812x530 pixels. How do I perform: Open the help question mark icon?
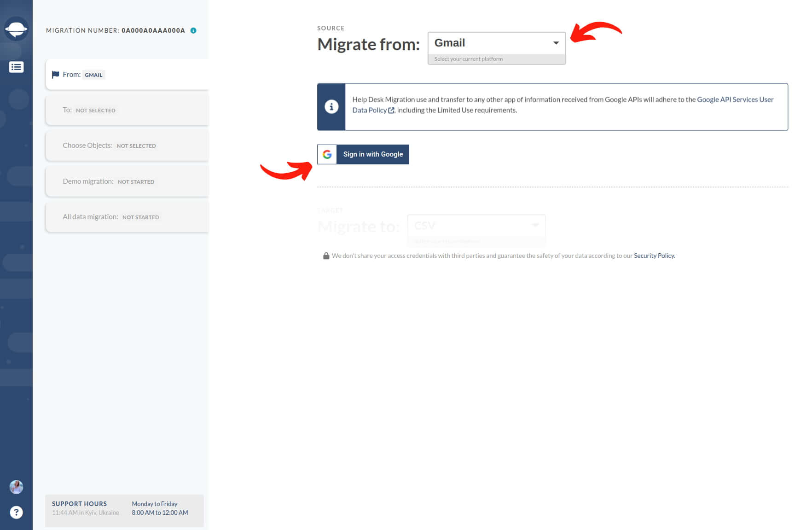click(x=16, y=512)
